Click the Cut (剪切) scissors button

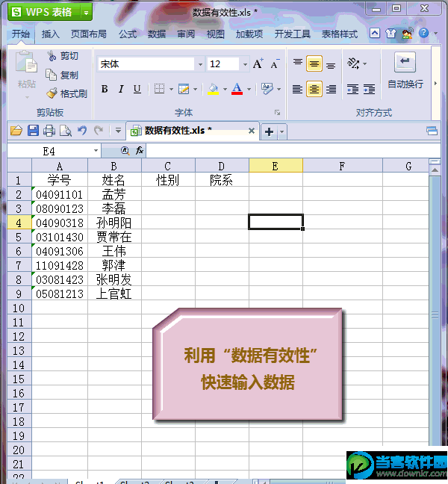point(63,56)
